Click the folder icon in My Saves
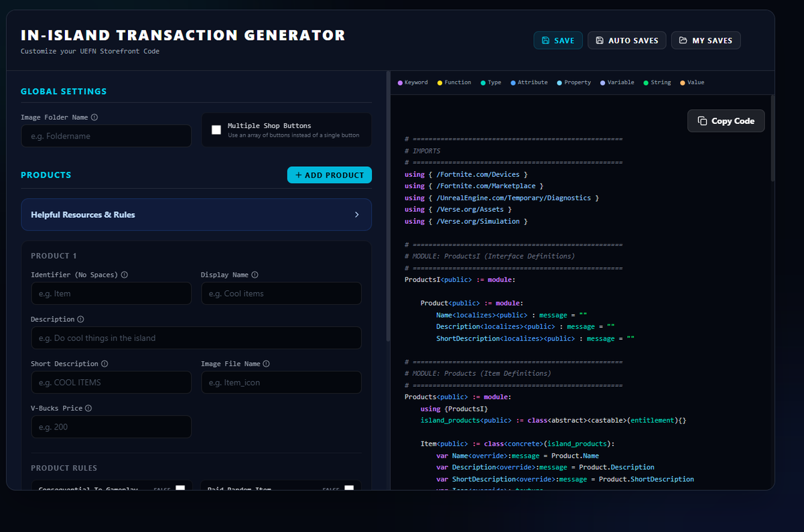804x532 pixels. point(683,40)
